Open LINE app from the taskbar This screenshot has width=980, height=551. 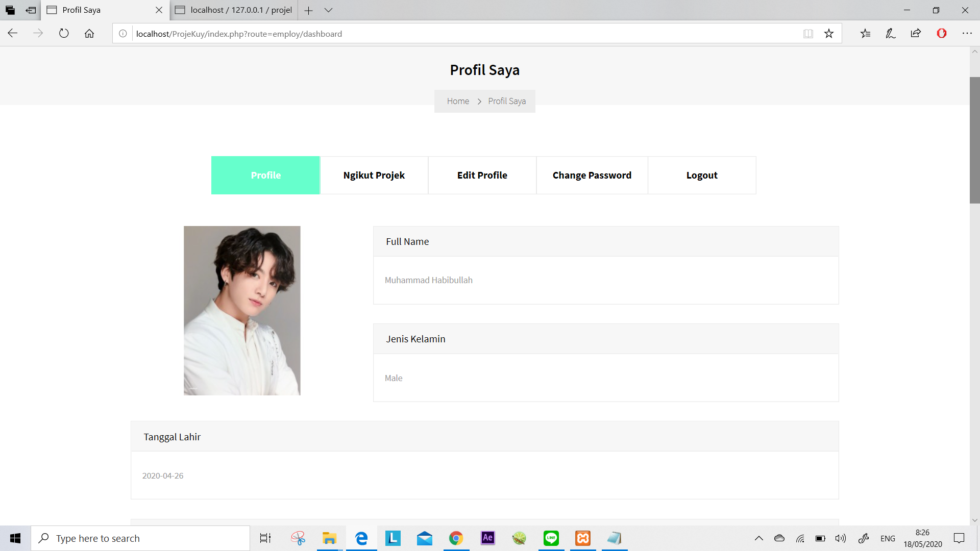[x=551, y=538]
